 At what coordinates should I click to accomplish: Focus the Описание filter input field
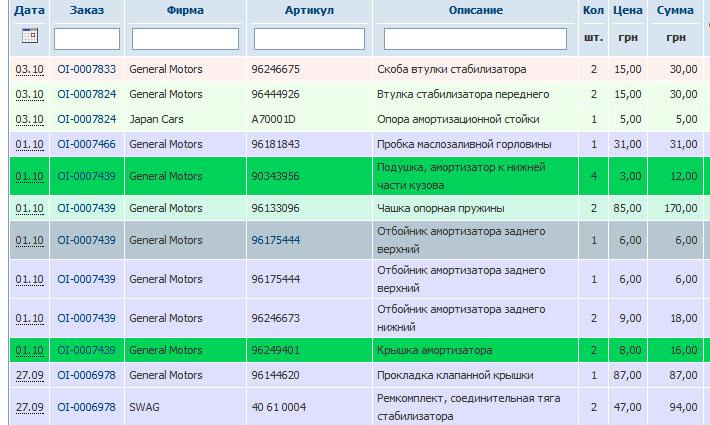(x=475, y=39)
